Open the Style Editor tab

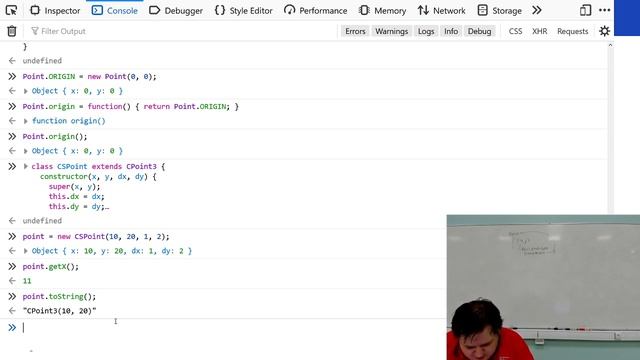(x=243, y=11)
